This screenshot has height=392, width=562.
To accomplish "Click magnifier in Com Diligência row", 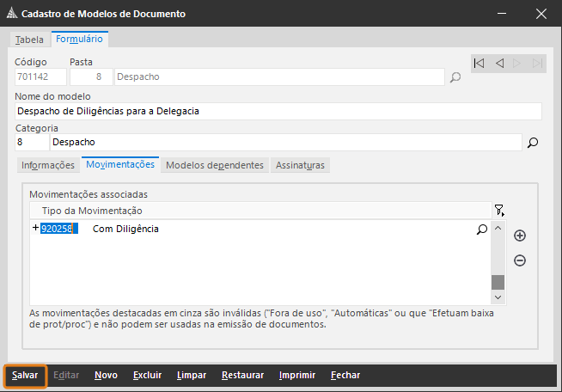I will (x=482, y=230).
